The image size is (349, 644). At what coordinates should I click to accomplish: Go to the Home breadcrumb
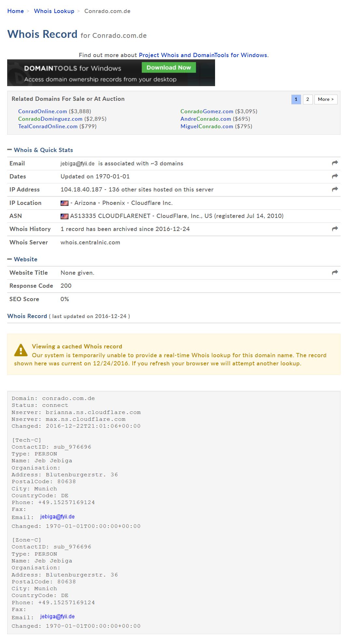tap(16, 11)
